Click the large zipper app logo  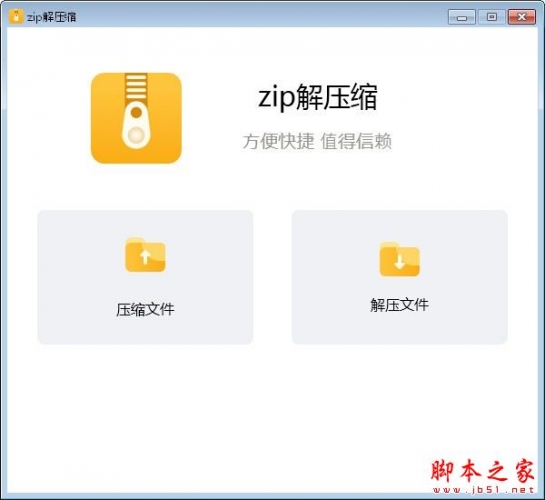[136, 118]
